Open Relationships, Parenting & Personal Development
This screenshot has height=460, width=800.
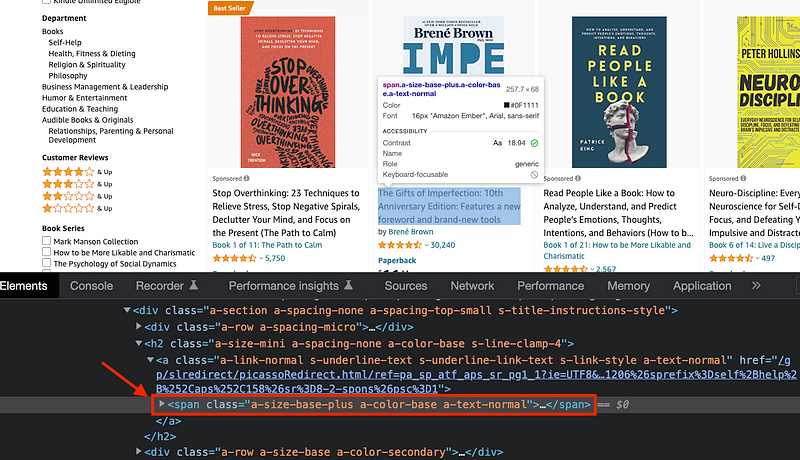[111, 136]
